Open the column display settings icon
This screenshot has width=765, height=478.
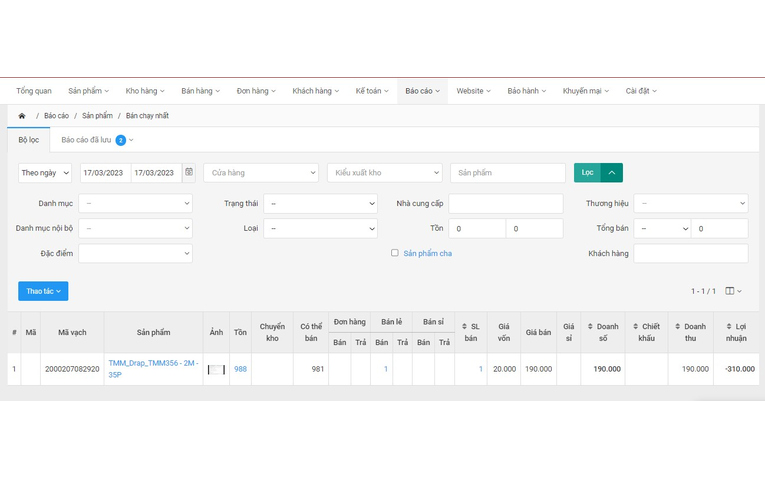[x=733, y=291]
